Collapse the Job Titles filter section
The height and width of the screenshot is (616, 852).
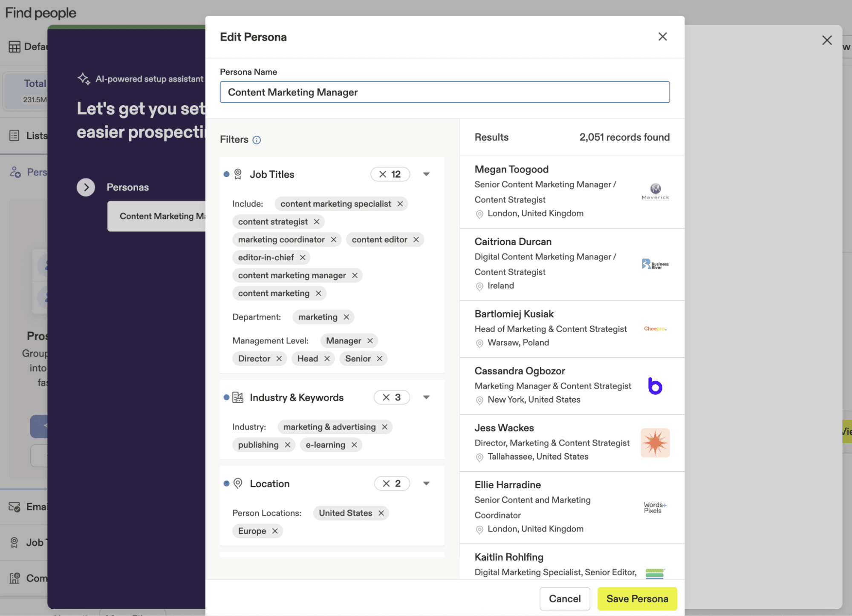[x=426, y=175]
